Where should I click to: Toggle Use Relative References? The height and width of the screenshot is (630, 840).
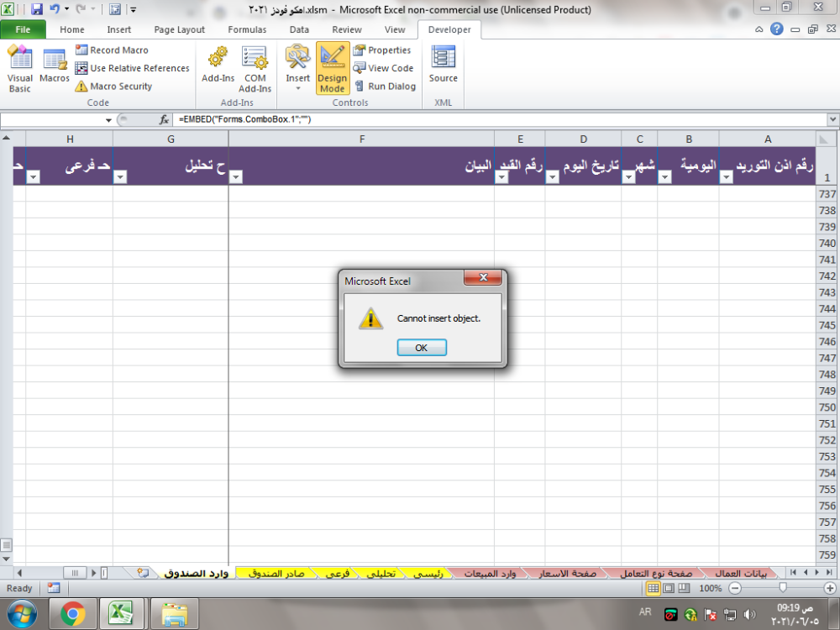click(133, 68)
